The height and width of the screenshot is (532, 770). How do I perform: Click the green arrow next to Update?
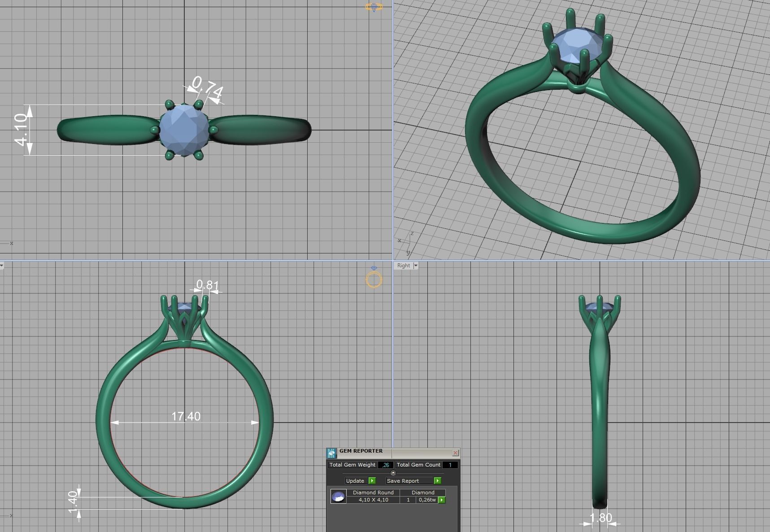tap(372, 481)
